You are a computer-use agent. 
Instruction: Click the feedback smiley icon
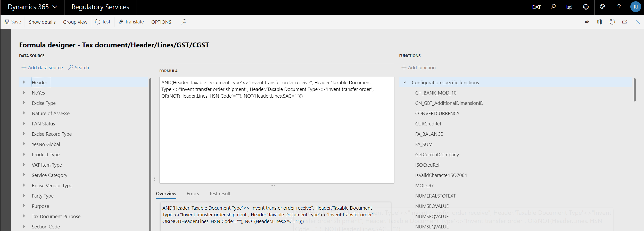click(x=586, y=7)
